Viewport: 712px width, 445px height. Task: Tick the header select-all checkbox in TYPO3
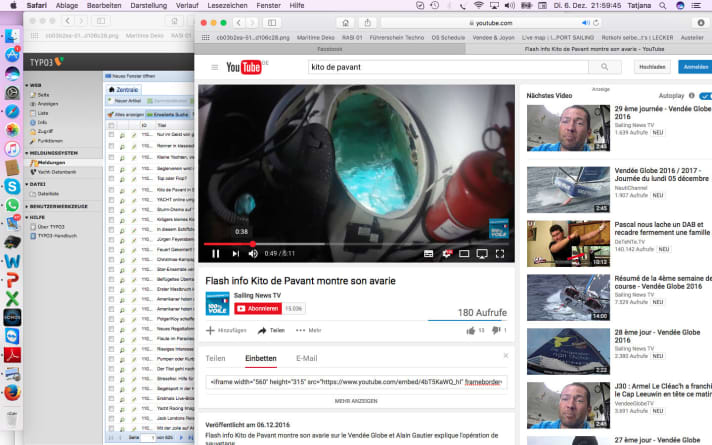[x=111, y=125]
